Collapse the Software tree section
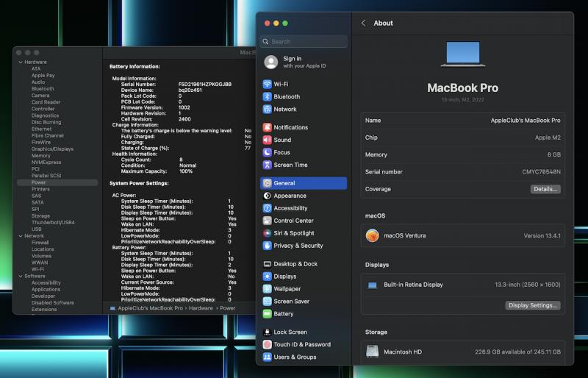The height and width of the screenshot is (378, 588). [21, 277]
